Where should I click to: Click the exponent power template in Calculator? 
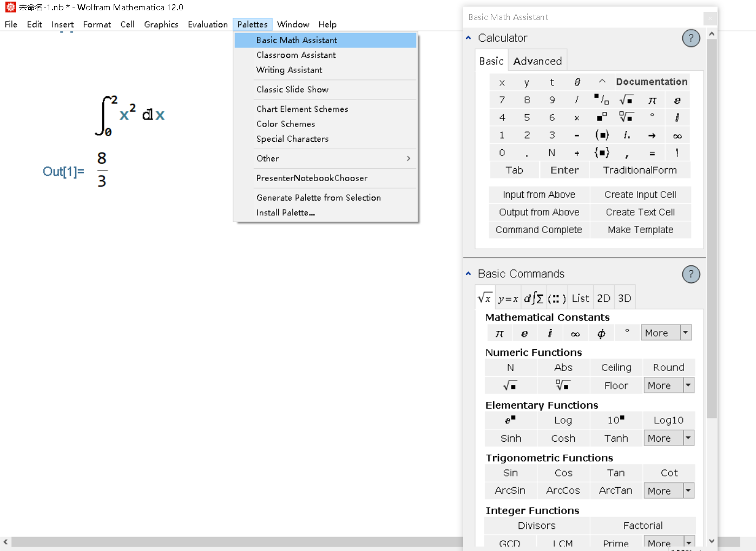pos(601,117)
